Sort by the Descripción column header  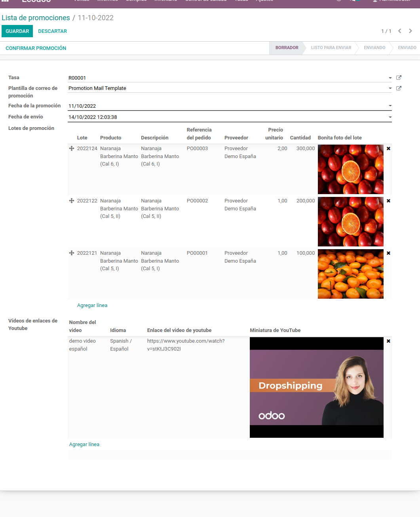(155, 138)
